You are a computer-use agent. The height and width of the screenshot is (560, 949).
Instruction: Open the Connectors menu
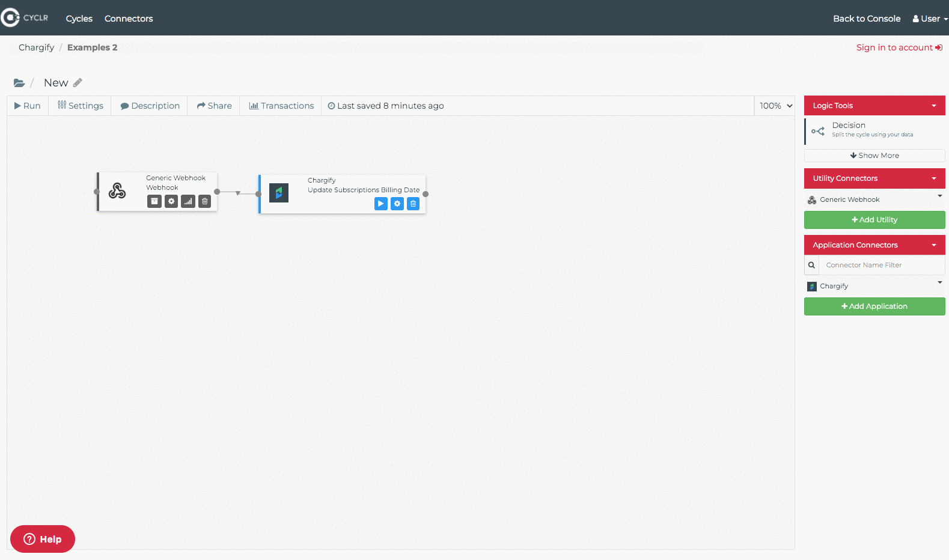click(x=129, y=19)
